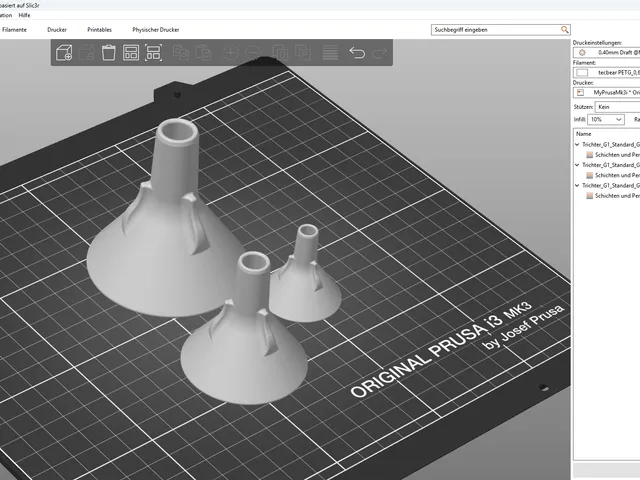The width and height of the screenshot is (640, 480).
Task: Select the second Trichter_G1_Standard object in list
Action: click(611, 165)
